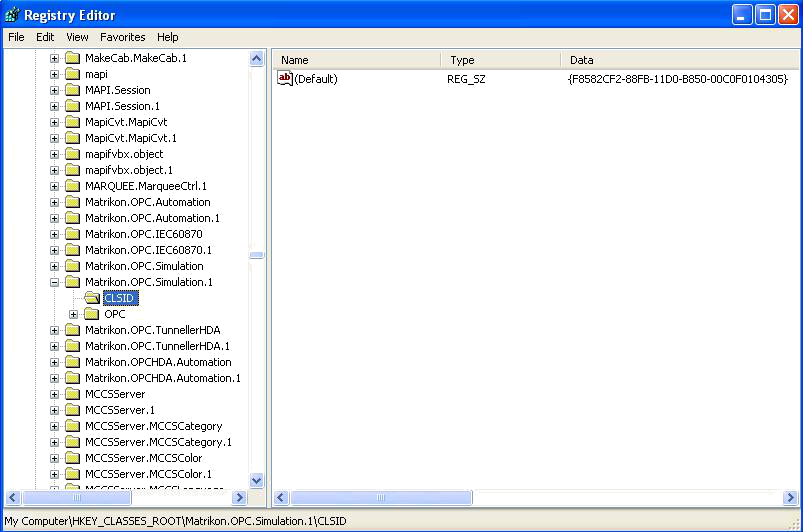Click the REG_SZ type cell
This screenshot has height=532, width=803.
(466, 79)
